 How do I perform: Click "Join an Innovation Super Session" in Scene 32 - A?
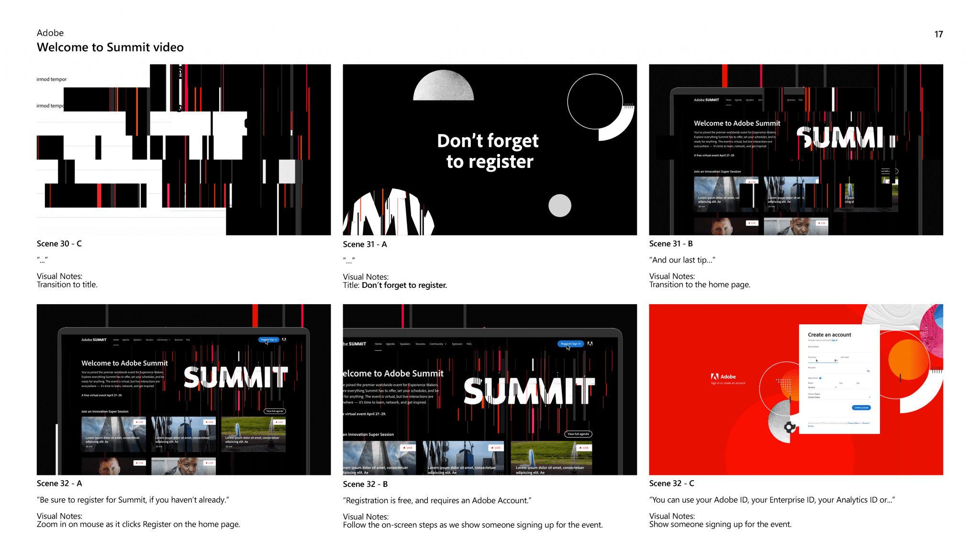coord(105,411)
